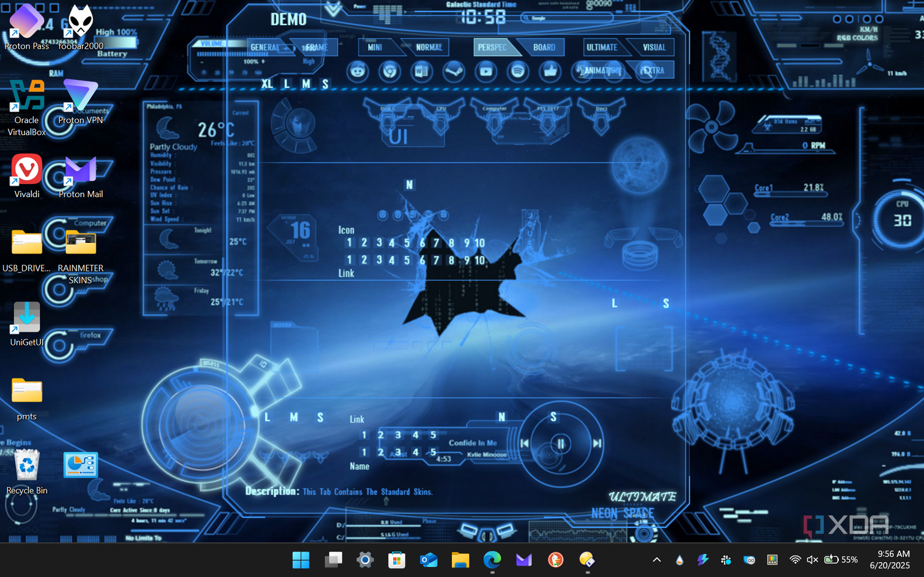
Task: Launch Steam from the circular launcher row
Action: tap(454, 72)
